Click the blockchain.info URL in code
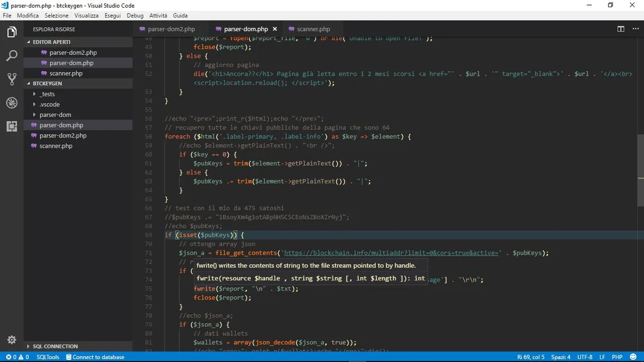This screenshot has height=362, width=644. pyautogui.click(x=392, y=253)
